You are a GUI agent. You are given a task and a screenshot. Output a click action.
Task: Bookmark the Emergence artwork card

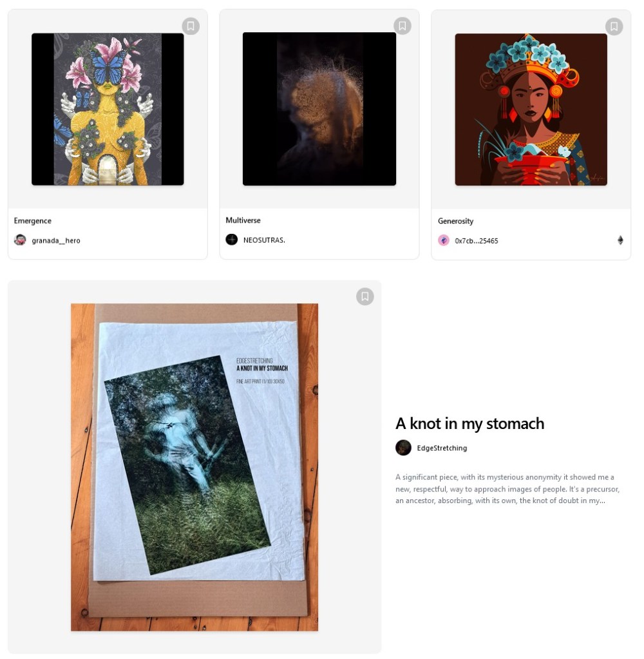tap(191, 26)
